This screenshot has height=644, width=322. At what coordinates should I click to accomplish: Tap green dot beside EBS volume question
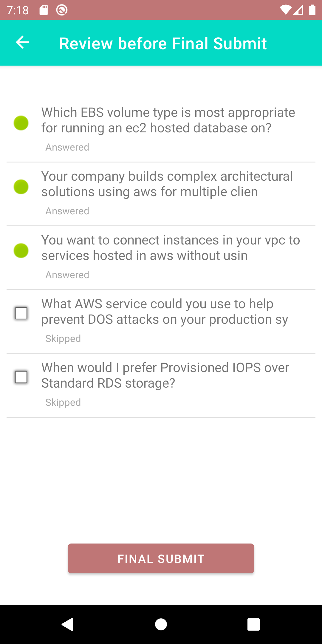click(21, 123)
